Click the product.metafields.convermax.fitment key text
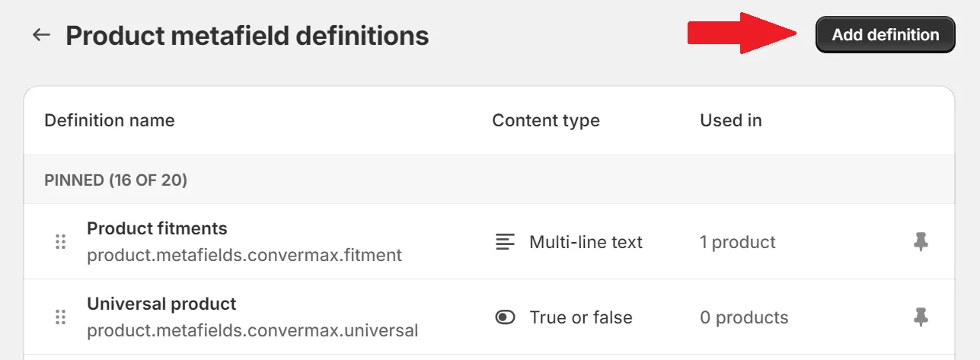980x360 pixels. point(244,255)
